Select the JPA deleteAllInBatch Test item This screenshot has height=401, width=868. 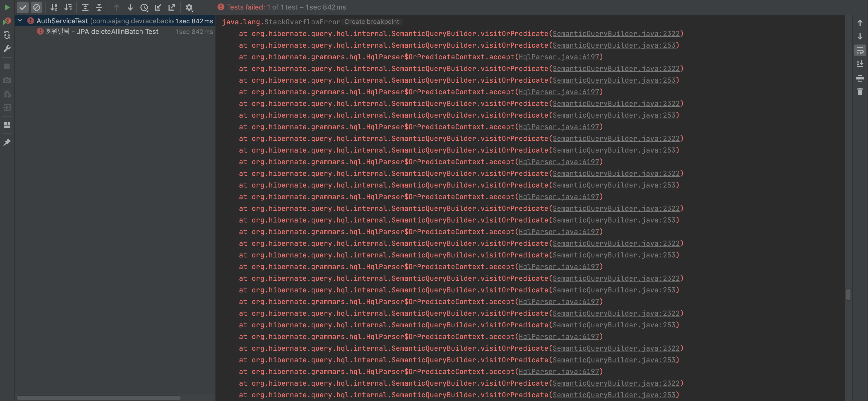[x=102, y=31]
